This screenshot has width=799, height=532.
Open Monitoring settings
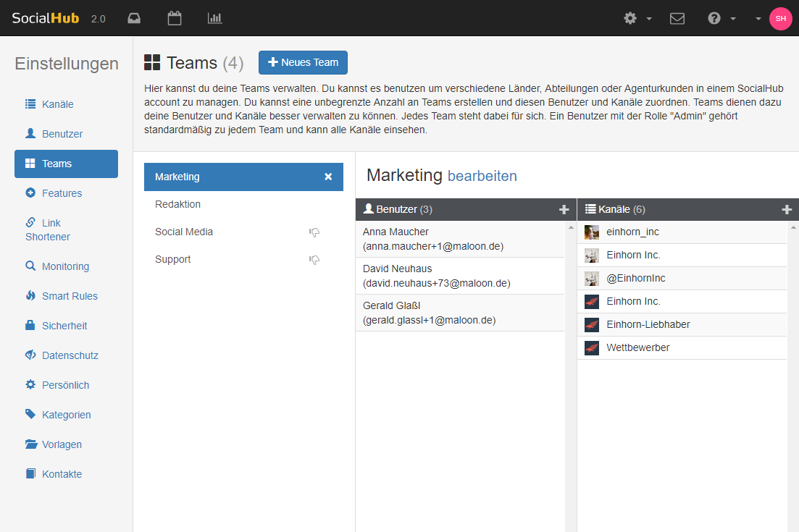pos(66,266)
